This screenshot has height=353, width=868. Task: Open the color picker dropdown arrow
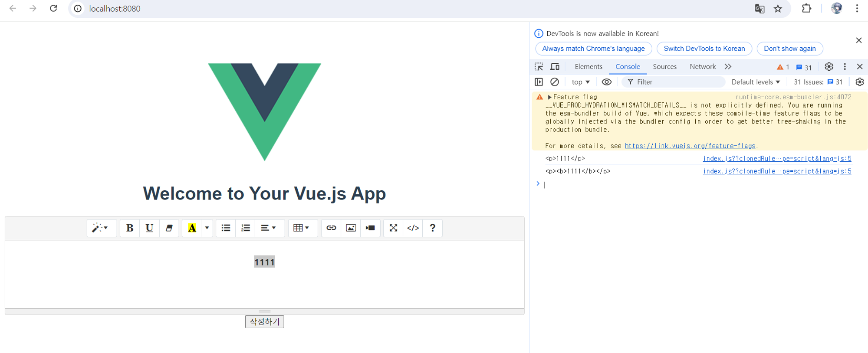pos(207,228)
